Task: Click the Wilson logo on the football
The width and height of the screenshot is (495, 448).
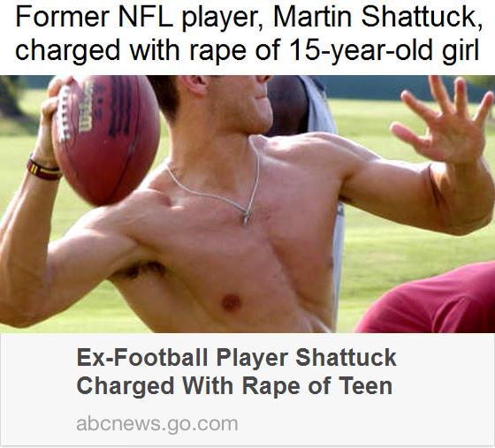Action: coord(85,109)
